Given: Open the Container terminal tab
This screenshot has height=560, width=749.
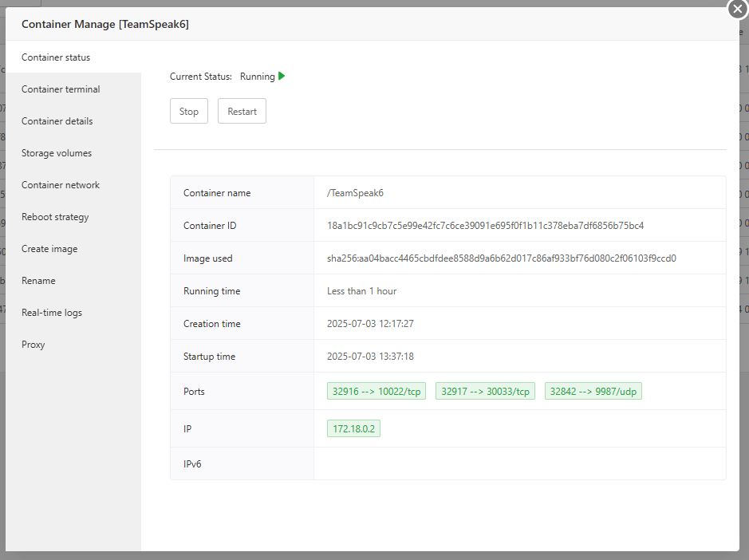Looking at the screenshot, I should [x=73, y=89].
